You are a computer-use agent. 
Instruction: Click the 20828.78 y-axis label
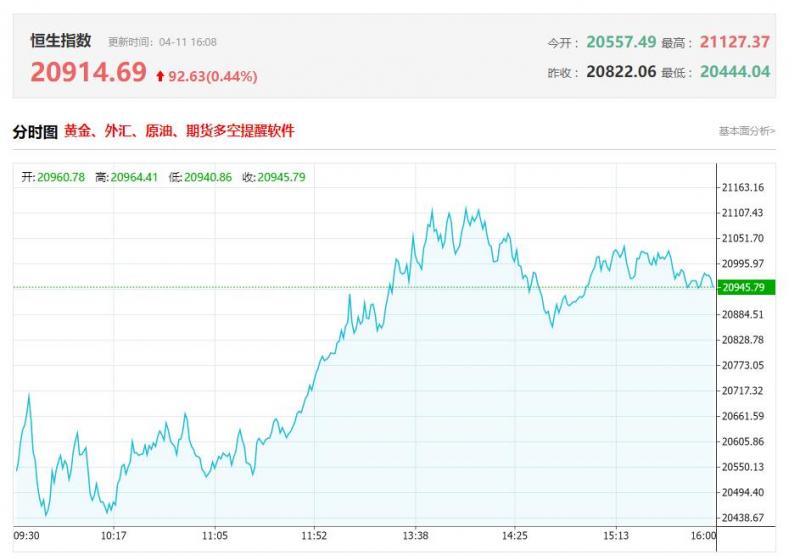[743, 340]
